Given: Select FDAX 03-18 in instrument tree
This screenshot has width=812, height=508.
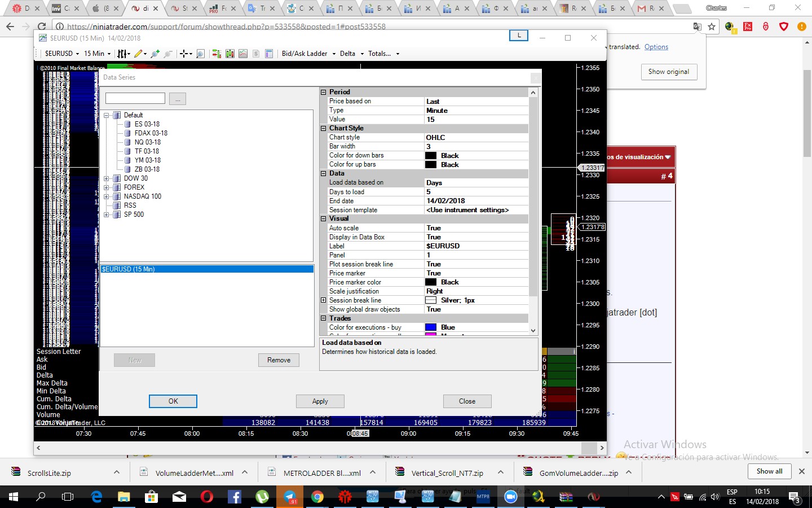Looking at the screenshot, I should [x=151, y=133].
